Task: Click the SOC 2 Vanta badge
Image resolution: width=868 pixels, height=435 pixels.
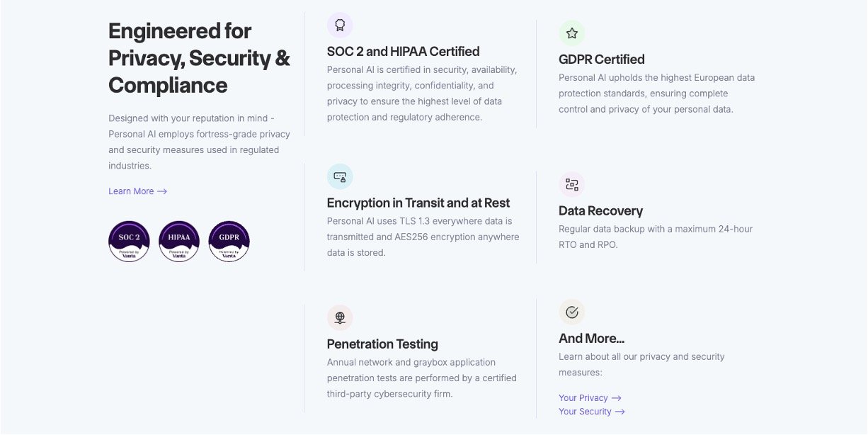Action: pyautogui.click(x=129, y=242)
